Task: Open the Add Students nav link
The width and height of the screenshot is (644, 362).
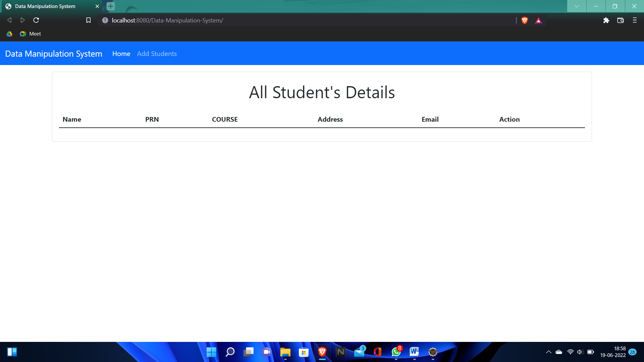Action: coord(157,54)
